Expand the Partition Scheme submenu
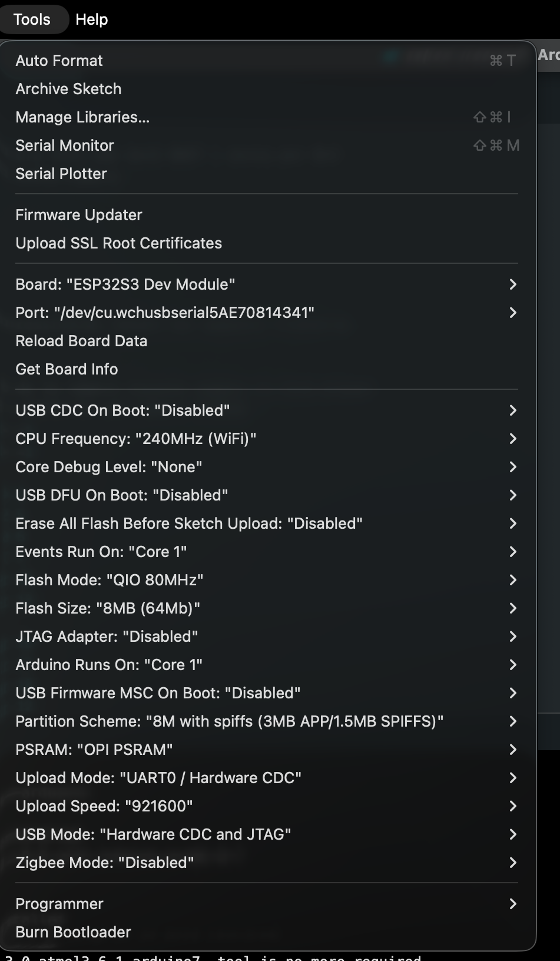 229,721
